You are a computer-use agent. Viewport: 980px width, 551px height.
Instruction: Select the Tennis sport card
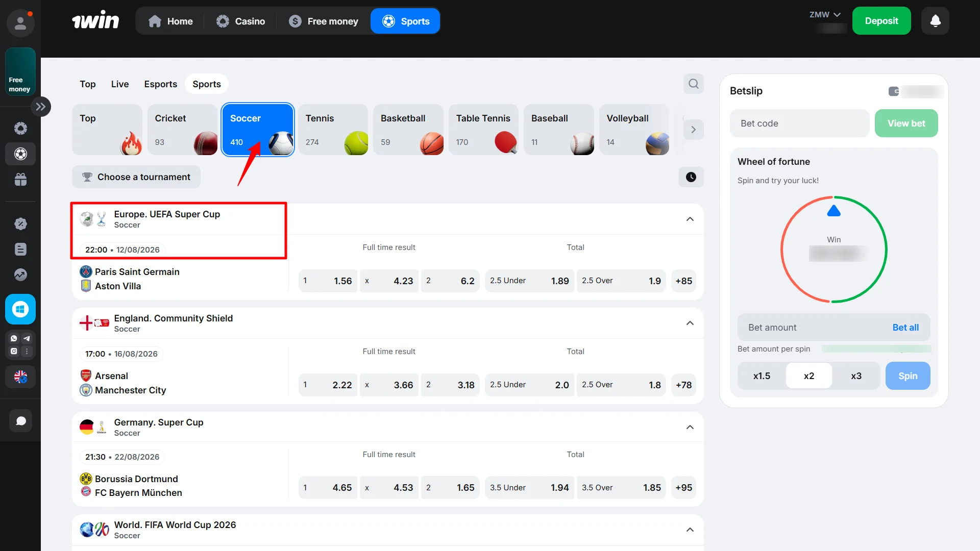click(333, 130)
